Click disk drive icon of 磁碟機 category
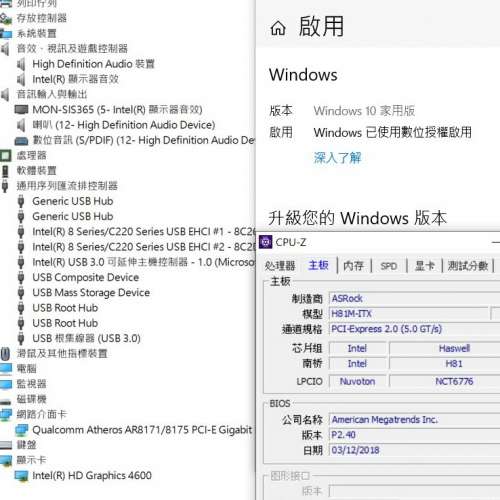Image resolution: width=500 pixels, height=500 pixels. pos(6,401)
